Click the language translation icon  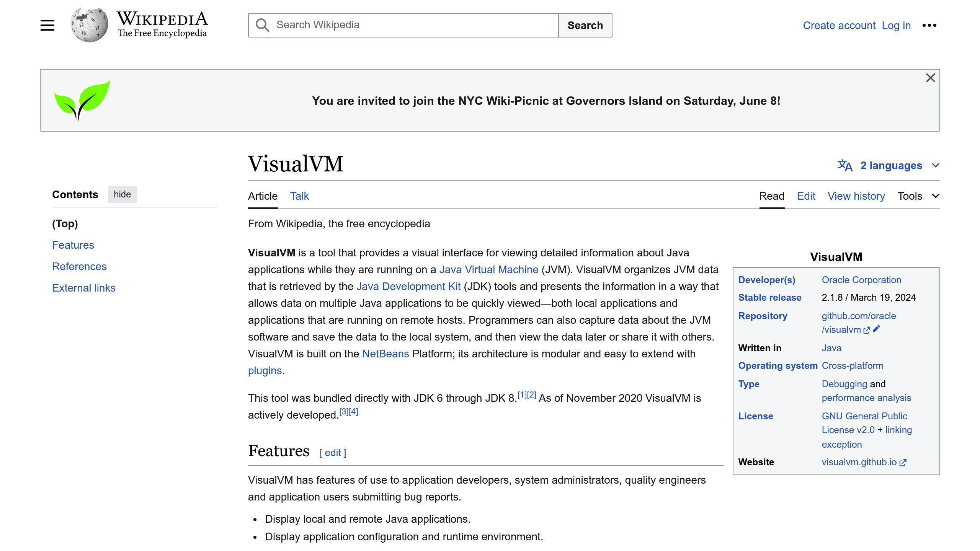845,165
